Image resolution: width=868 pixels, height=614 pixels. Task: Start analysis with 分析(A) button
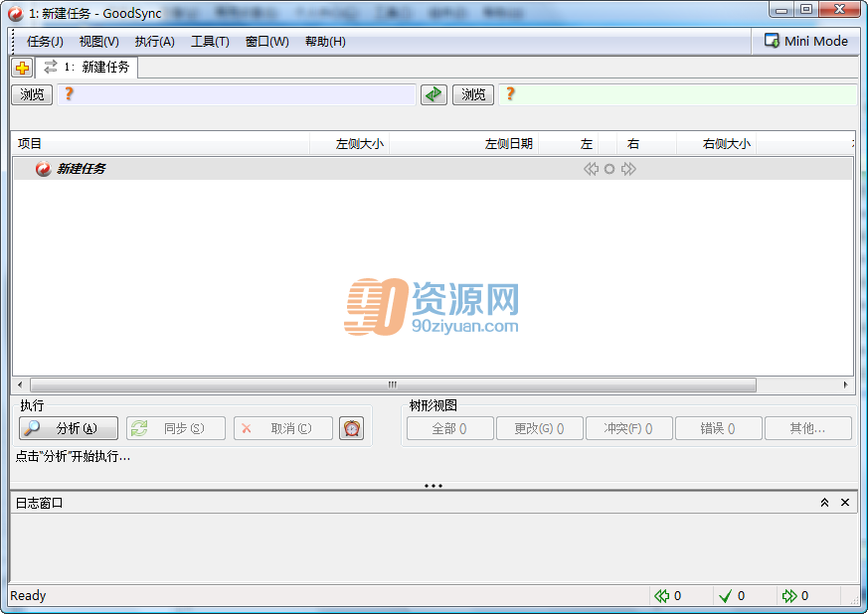(69, 428)
